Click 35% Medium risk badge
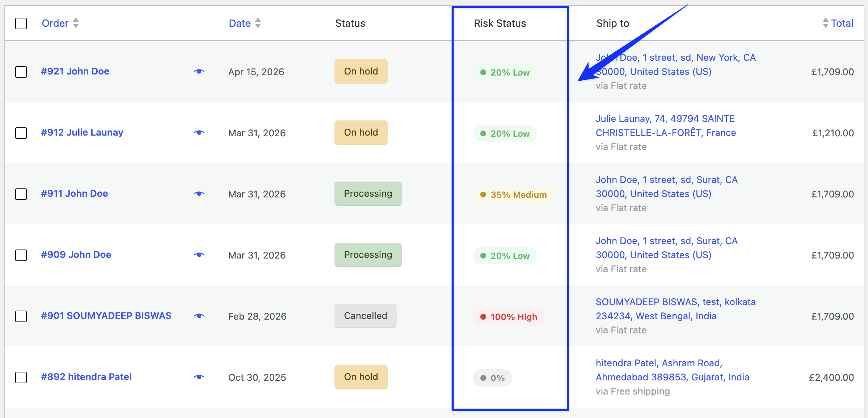This screenshot has height=418, width=868. coord(513,195)
